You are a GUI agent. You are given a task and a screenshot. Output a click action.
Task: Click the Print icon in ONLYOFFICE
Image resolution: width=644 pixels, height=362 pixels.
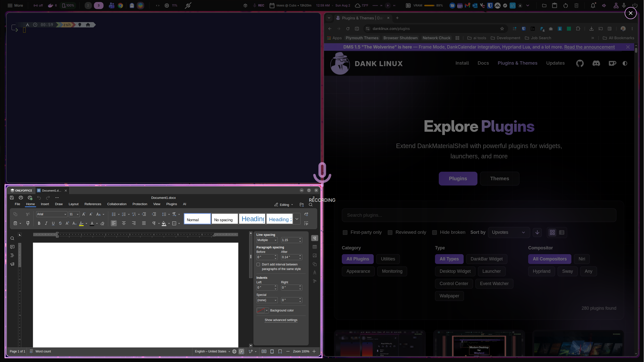tap(21, 198)
